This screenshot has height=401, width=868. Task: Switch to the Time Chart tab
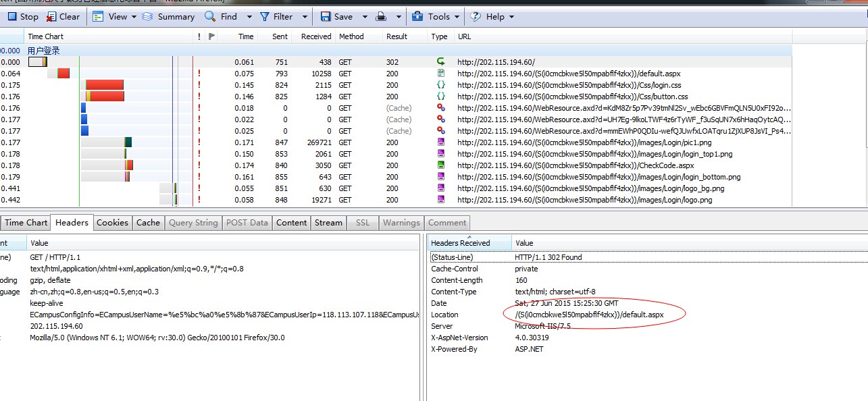(x=26, y=223)
